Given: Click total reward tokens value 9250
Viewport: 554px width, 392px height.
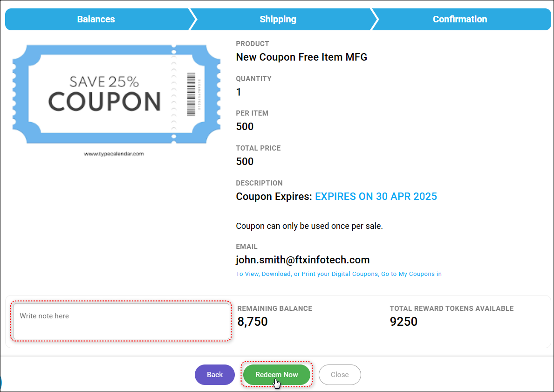Looking at the screenshot, I should (x=404, y=322).
